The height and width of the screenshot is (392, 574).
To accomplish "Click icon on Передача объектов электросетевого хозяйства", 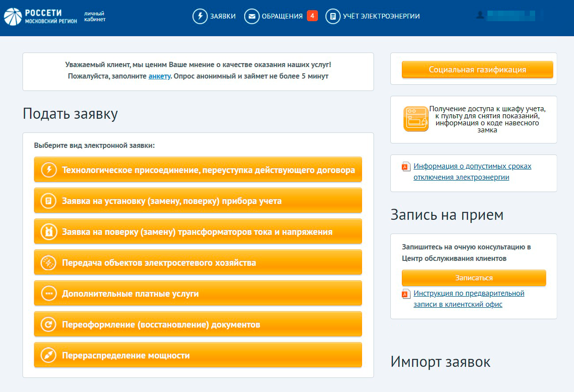I will click(49, 262).
